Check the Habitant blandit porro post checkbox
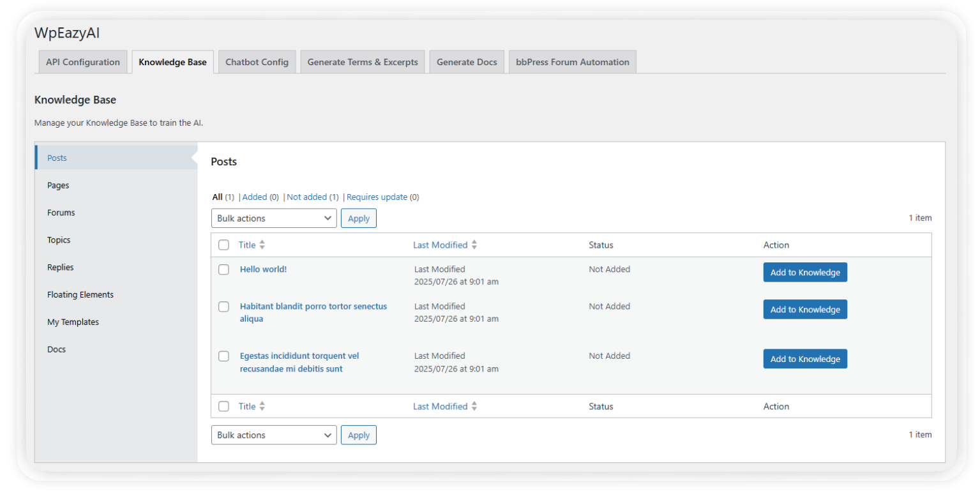The image size is (980, 498). pos(223,306)
